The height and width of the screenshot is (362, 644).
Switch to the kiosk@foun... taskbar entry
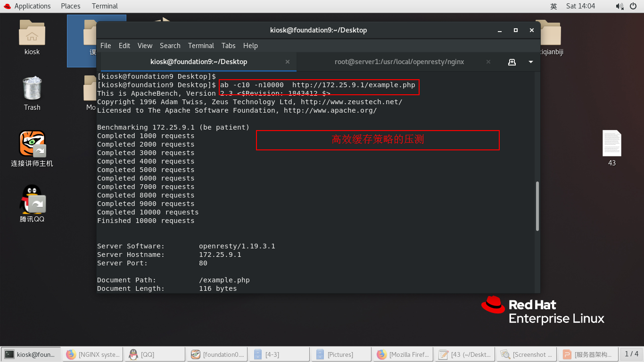coord(31,354)
